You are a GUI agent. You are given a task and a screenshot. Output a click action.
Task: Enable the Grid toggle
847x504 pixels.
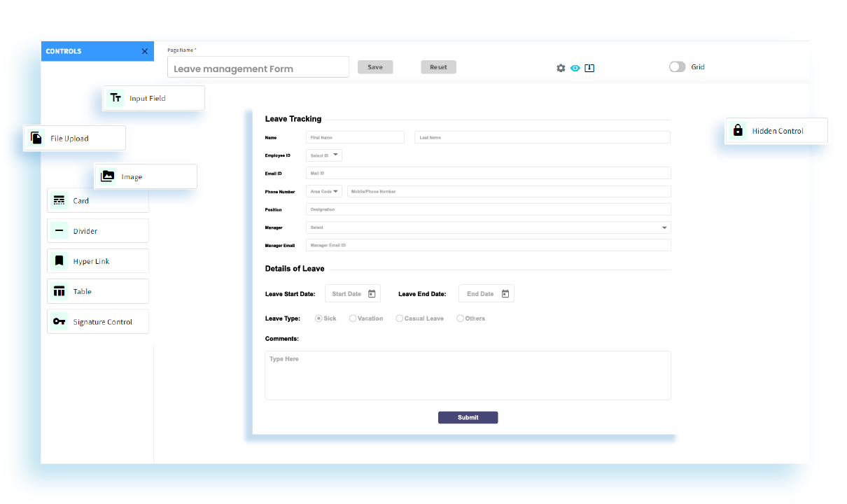677,66
